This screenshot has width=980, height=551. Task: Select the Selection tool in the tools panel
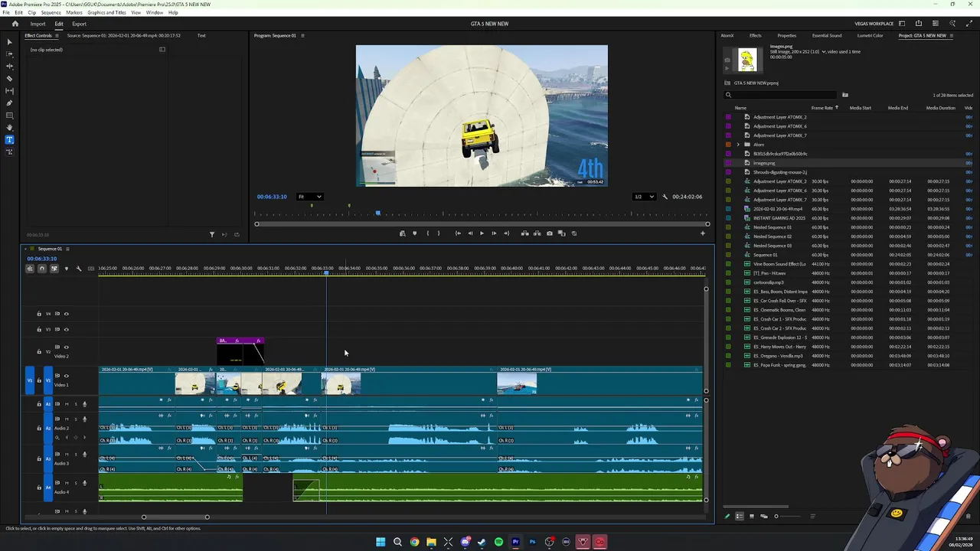(x=9, y=42)
